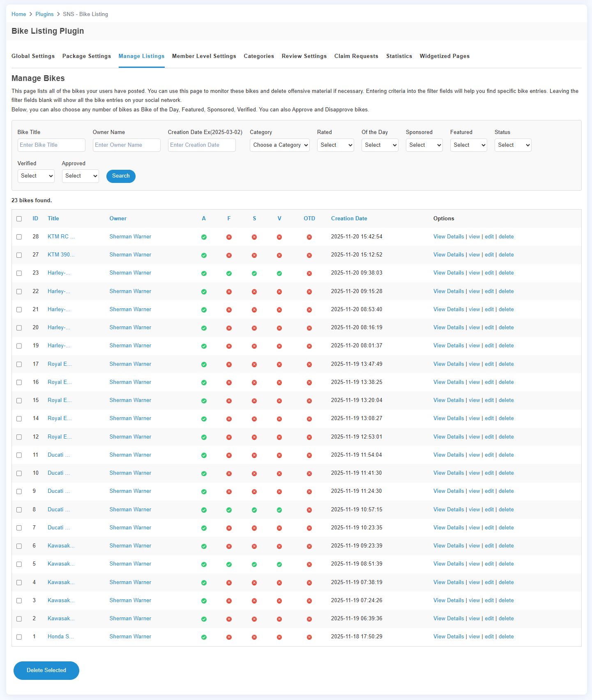
Task: Open View Details link for bike ID 16
Action: [x=448, y=382]
